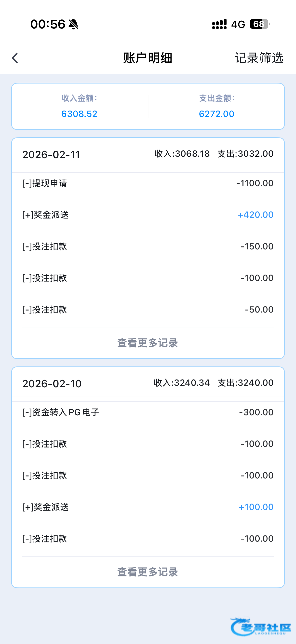296x644 pixels.
Task: Tap the 收入金额 total 6308.52
Action: point(79,114)
